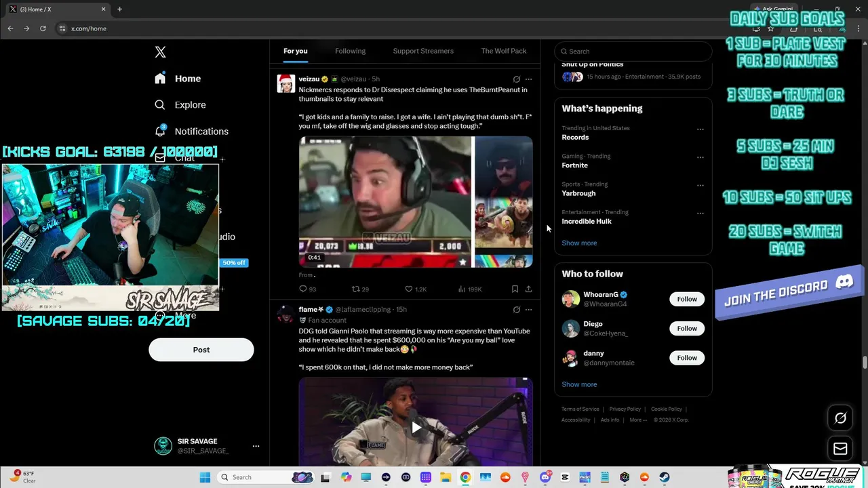The image size is (868, 488).
Task: Open Privacy Policy link
Action: [625, 409]
